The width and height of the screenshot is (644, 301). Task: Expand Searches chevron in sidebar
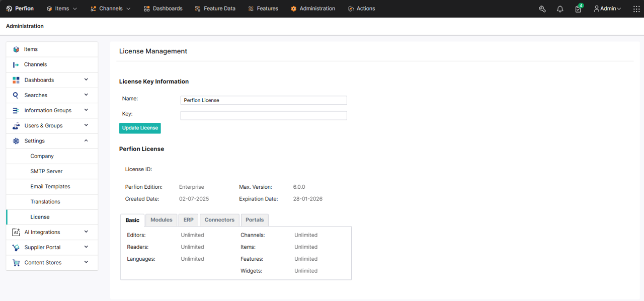click(x=86, y=95)
